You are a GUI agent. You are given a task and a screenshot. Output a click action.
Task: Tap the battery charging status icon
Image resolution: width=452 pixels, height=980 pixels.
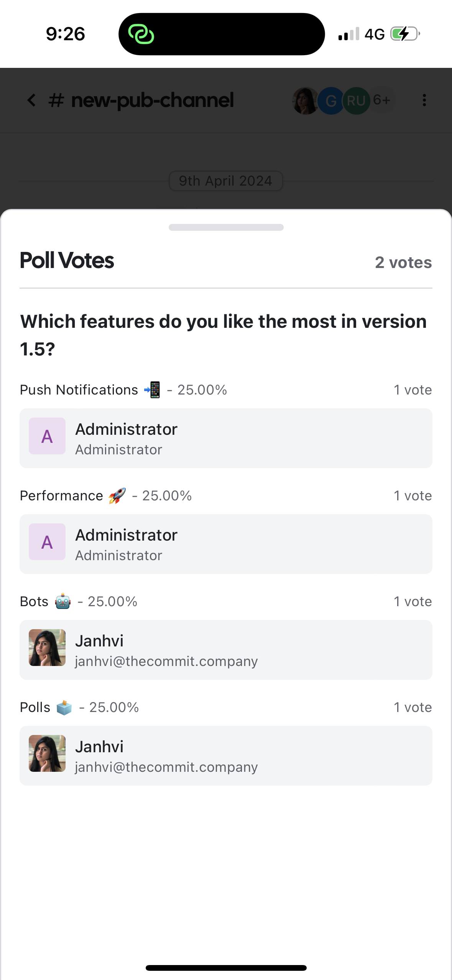[x=405, y=34]
